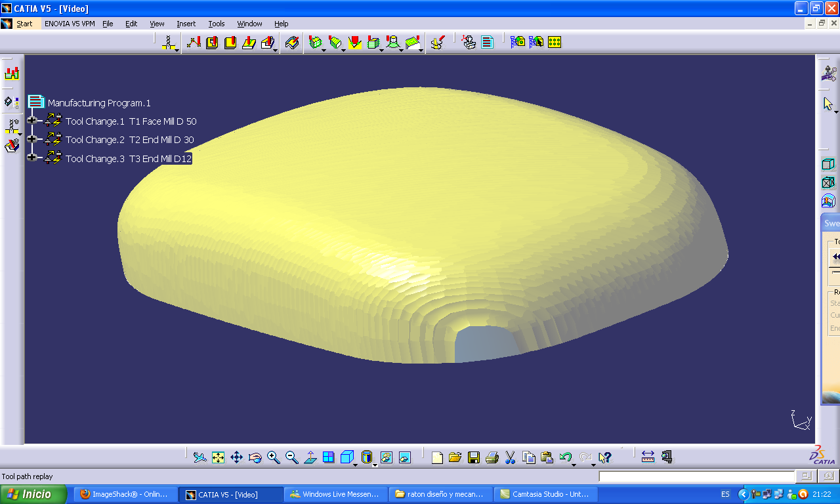Select the Pencil operation icon

[x=355, y=43]
